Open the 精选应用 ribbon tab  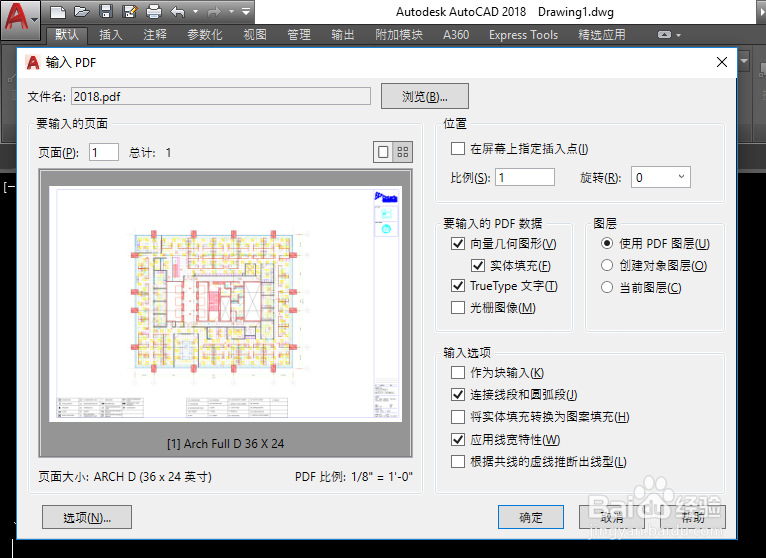602,35
